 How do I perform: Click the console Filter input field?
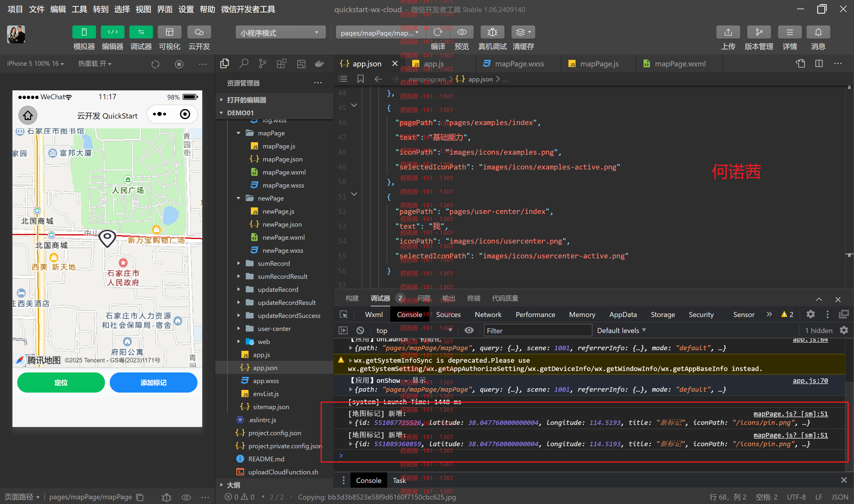(x=538, y=330)
